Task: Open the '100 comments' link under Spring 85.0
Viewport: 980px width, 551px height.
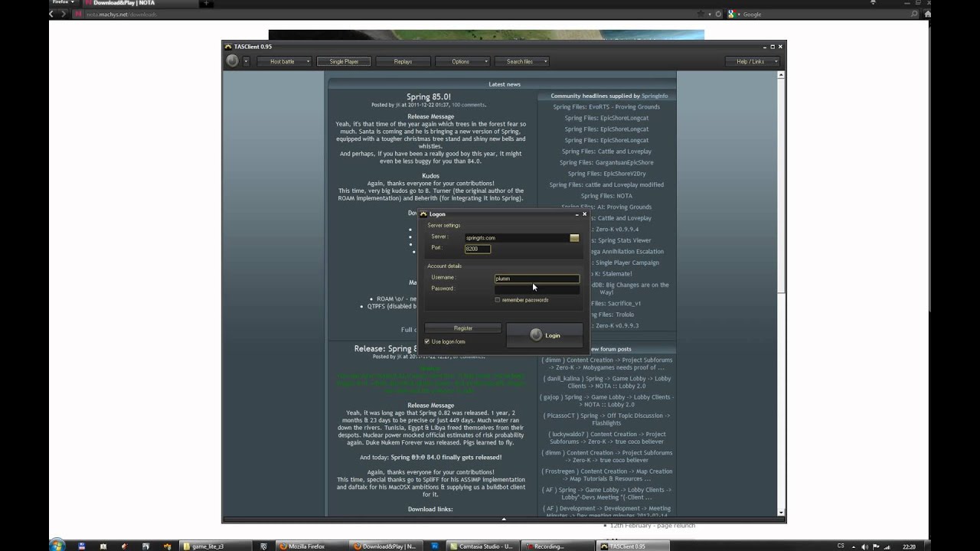Action: (x=468, y=105)
